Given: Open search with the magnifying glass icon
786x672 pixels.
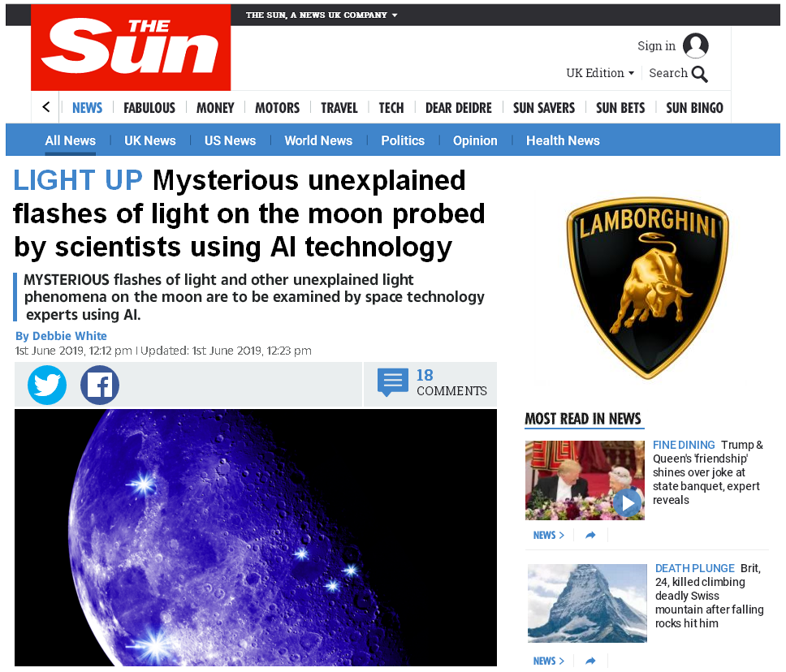Looking at the screenshot, I should click(x=700, y=74).
